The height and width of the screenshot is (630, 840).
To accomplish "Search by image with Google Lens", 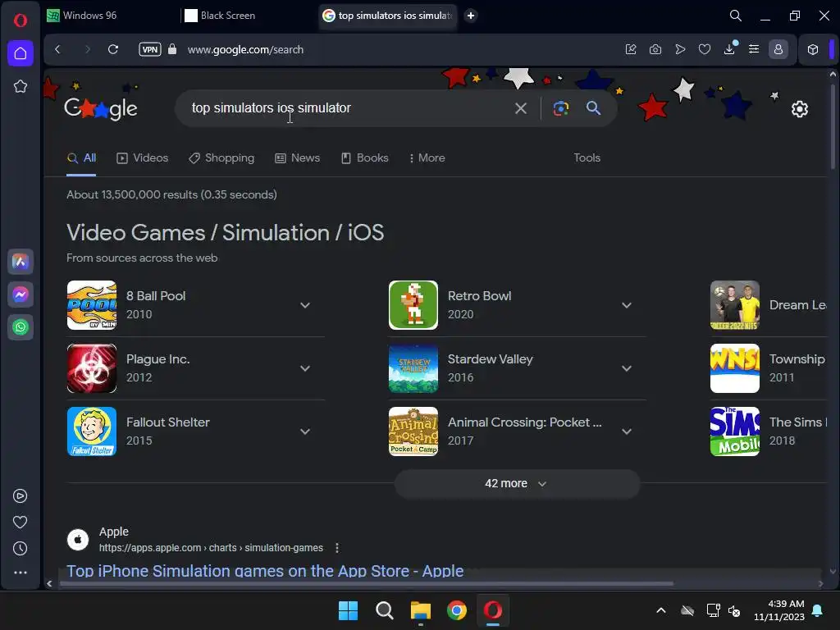I will coord(561,108).
